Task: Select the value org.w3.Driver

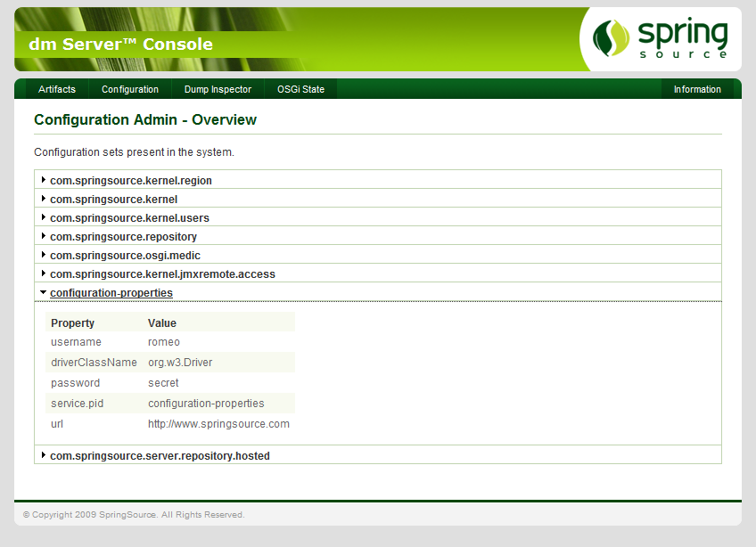Action: 180,363
